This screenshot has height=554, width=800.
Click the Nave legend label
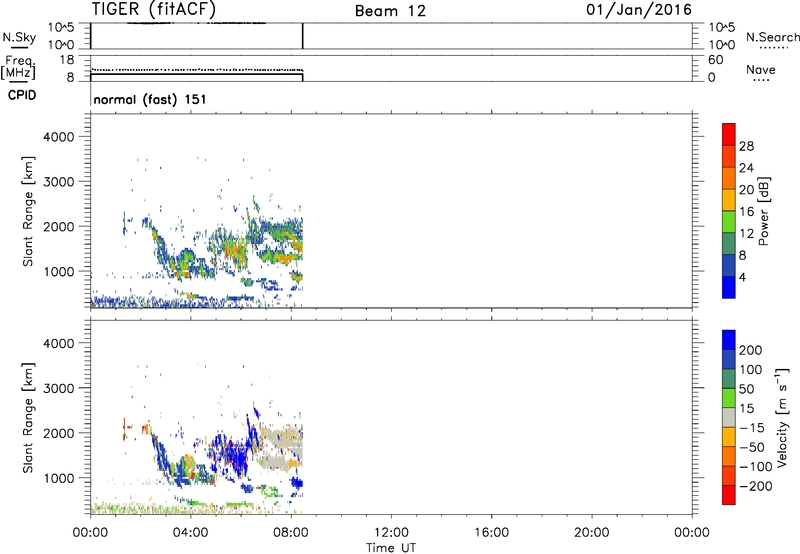761,69
